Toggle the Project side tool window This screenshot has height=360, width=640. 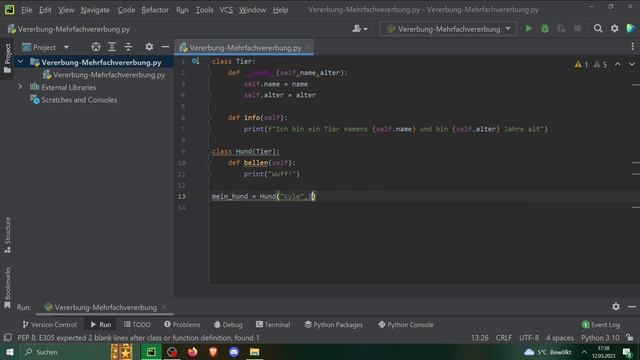[x=7, y=58]
